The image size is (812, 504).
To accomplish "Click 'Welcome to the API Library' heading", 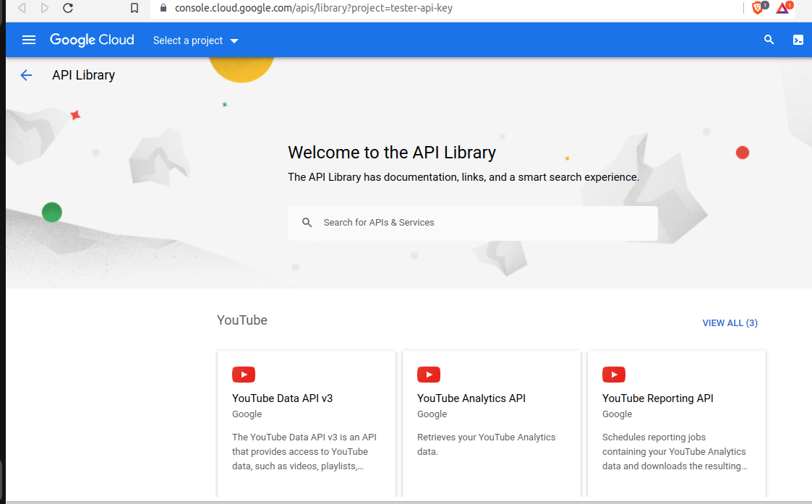I will pyautogui.click(x=392, y=153).
